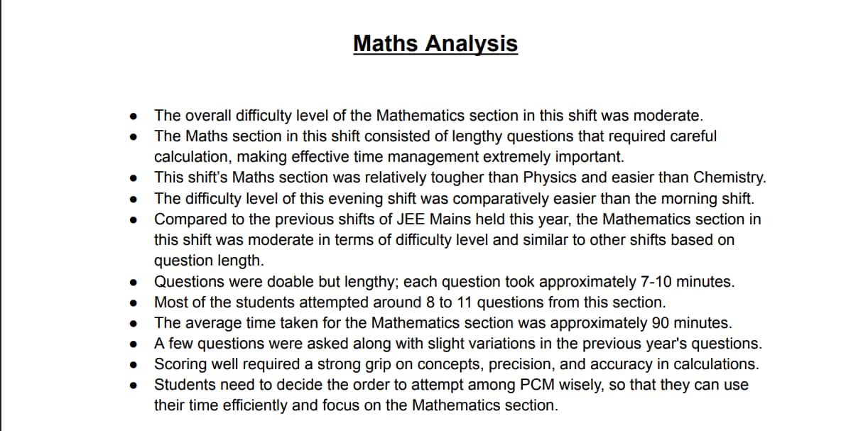Click the line starting with "Scoring well required"
Viewport: 868px width, 431px height.
pos(456,364)
